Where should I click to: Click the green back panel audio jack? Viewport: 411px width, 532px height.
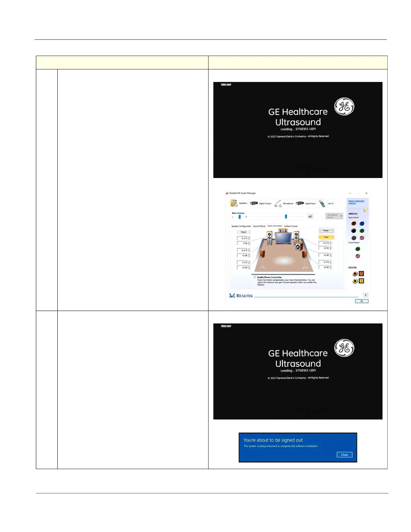[x=362, y=230]
